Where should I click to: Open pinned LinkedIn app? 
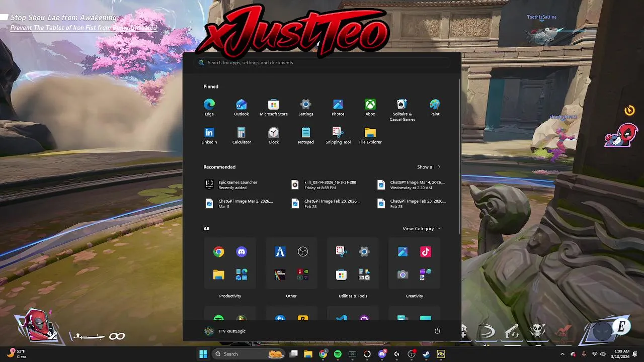[209, 135]
